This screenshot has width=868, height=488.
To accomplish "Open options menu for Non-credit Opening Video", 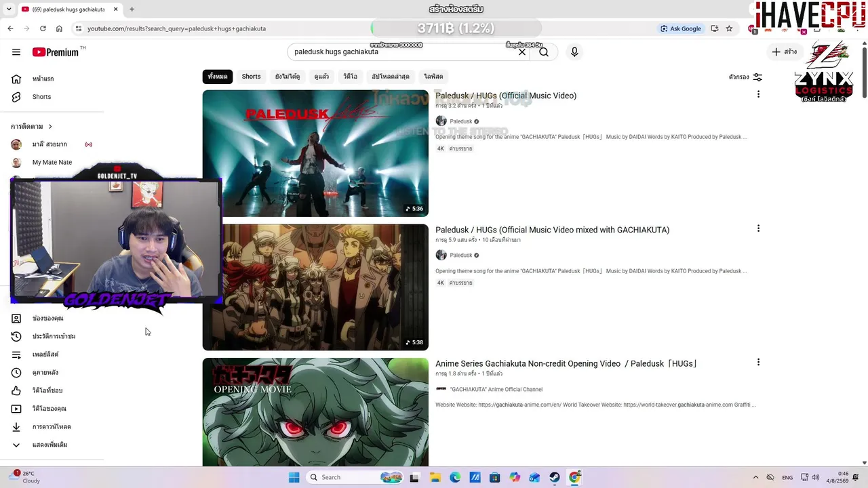I will click(758, 363).
